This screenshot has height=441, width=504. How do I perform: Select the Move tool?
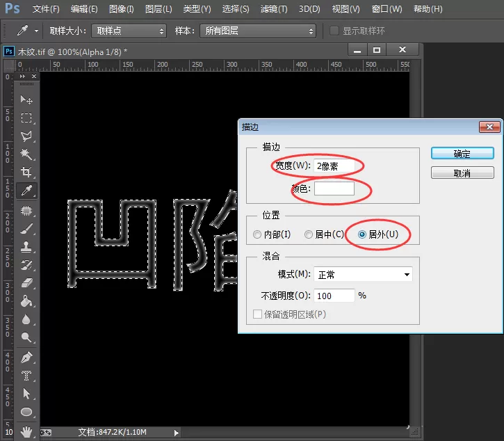point(26,99)
